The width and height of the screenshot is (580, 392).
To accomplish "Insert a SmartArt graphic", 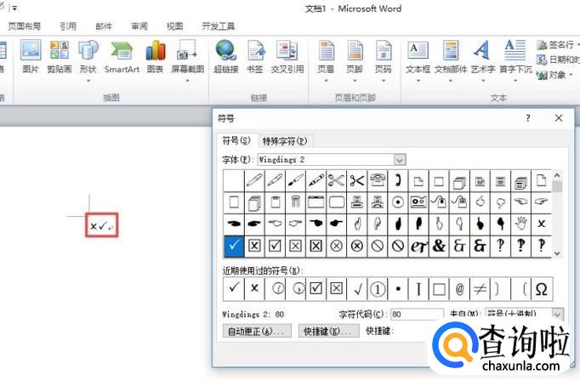I will click(x=122, y=57).
